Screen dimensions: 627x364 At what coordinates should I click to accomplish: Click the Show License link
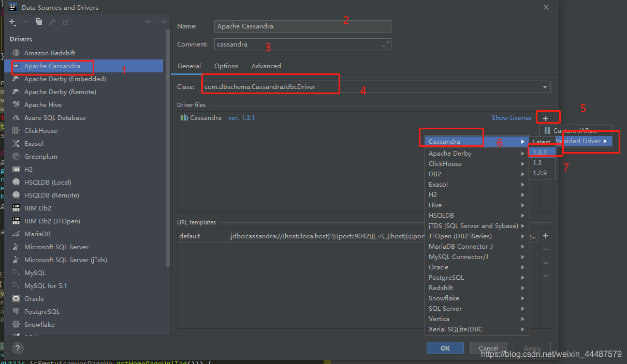click(x=512, y=118)
